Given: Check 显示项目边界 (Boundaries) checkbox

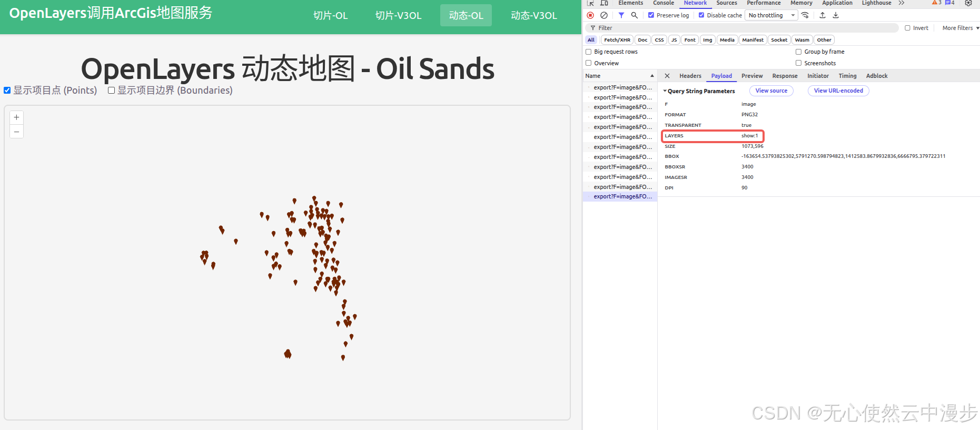Looking at the screenshot, I should pos(112,91).
